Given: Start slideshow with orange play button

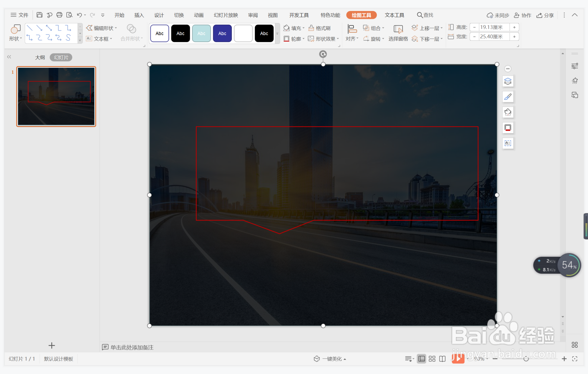Looking at the screenshot, I should pyautogui.click(x=457, y=358).
